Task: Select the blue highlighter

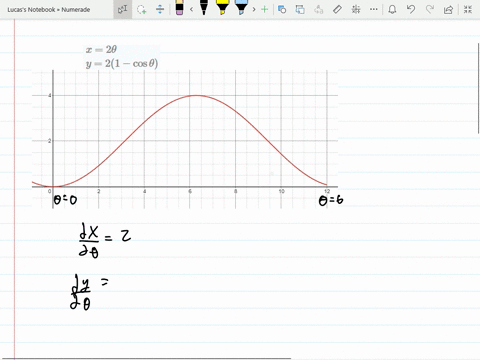Action: point(241,8)
